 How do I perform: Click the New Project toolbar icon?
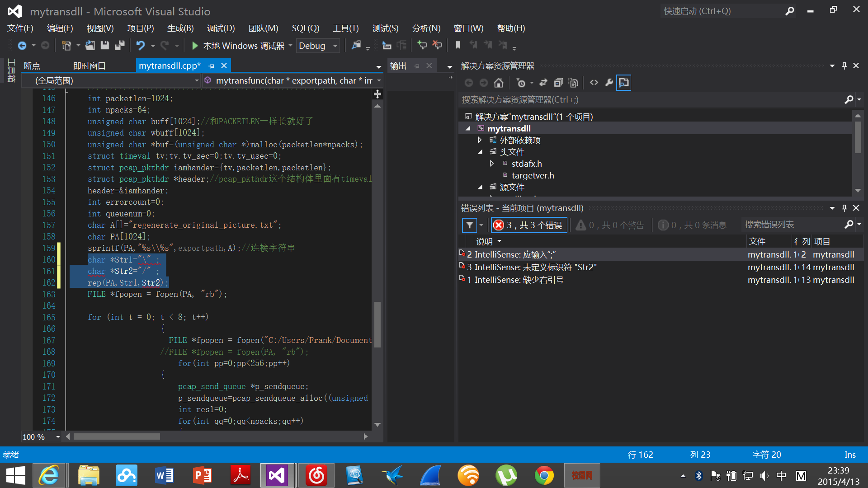[x=66, y=46]
